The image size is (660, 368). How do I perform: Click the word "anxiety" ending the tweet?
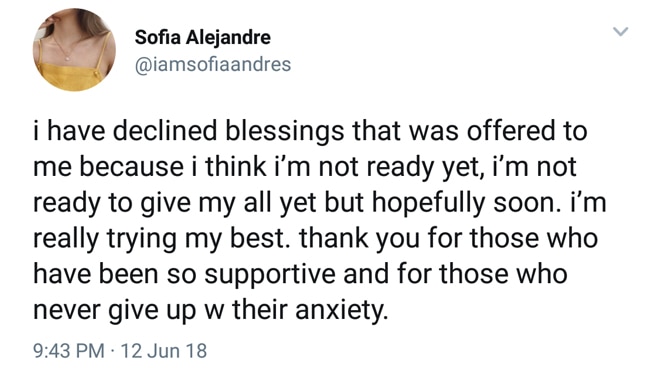tap(339, 311)
